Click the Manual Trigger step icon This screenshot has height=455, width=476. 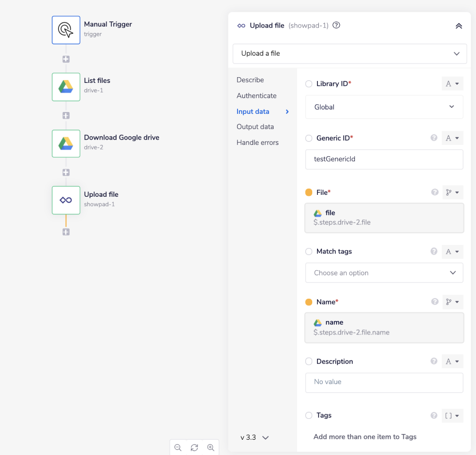pyautogui.click(x=66, y=30)
